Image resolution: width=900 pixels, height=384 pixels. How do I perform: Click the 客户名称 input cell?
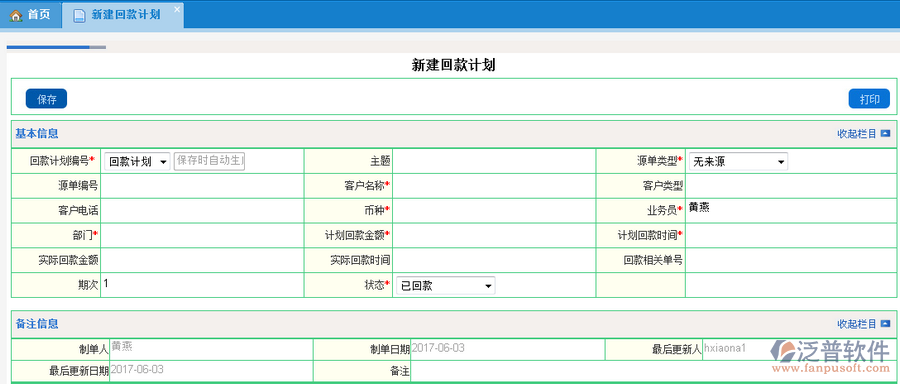pos(495,186)
